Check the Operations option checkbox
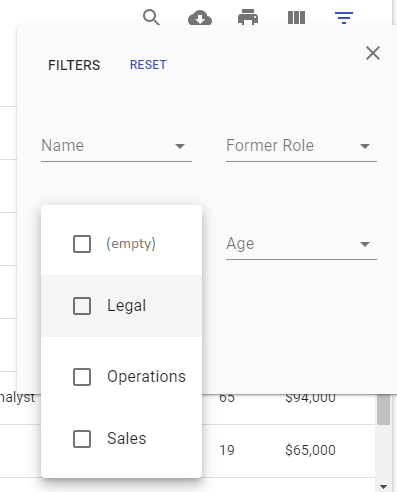The image size is (397, 492). pyautogui.click(x=82, y=377)
